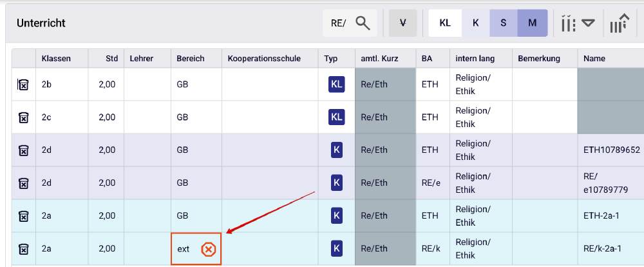Image resolution: width=644 pixels, height=267 pixels.
Task: Click trash icon for ETH10789652 row
Action: (23, 150)
